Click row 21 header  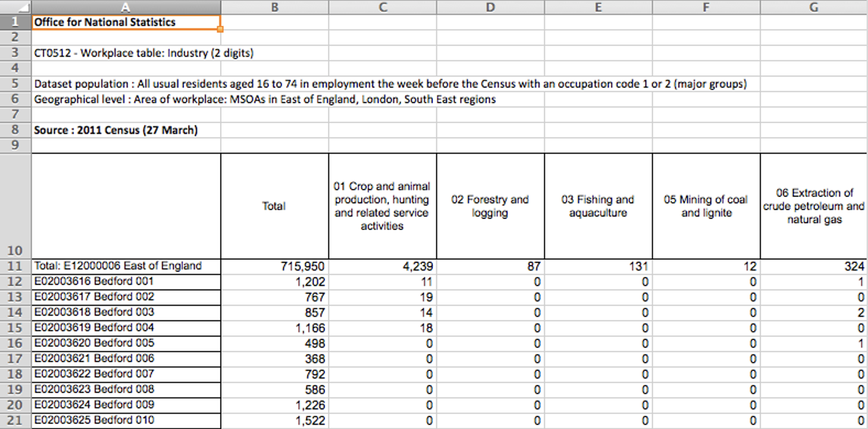tap(15, 420)
